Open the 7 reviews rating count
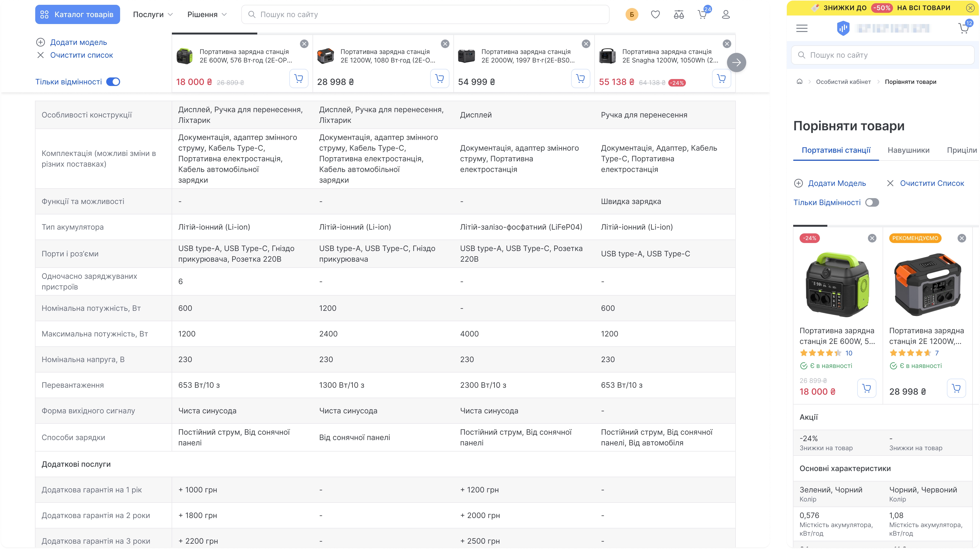Image resolution: width=980 pixels, height=549 pixels. (x=936, y=353)
